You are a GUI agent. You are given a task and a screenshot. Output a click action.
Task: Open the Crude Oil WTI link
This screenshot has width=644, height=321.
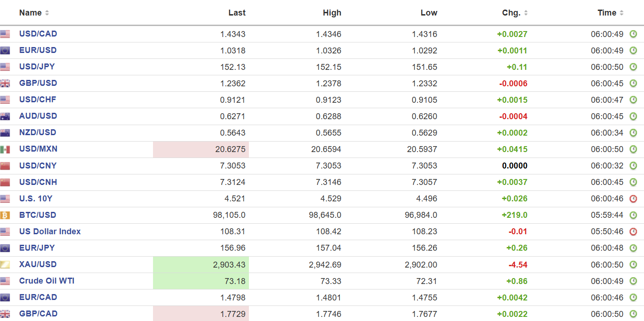click(47, 281)
